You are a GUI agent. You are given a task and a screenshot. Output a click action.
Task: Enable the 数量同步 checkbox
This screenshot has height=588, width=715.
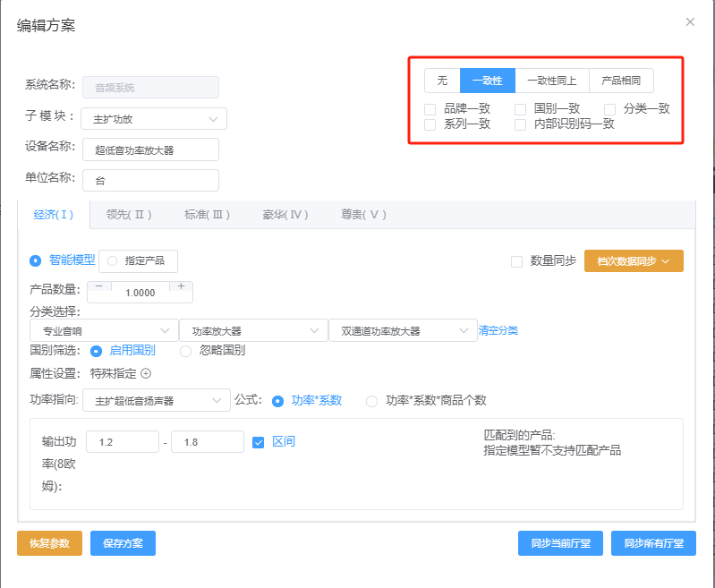[x=516, y=261]
